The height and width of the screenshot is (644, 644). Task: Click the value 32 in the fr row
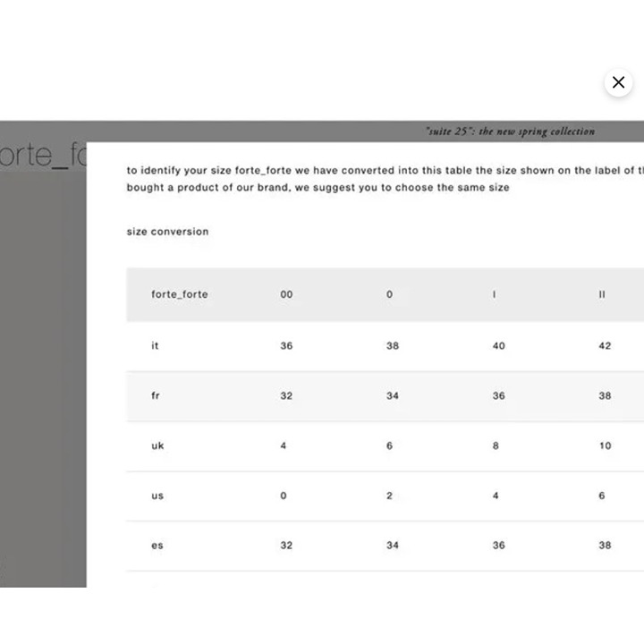(x=286, y=396)
